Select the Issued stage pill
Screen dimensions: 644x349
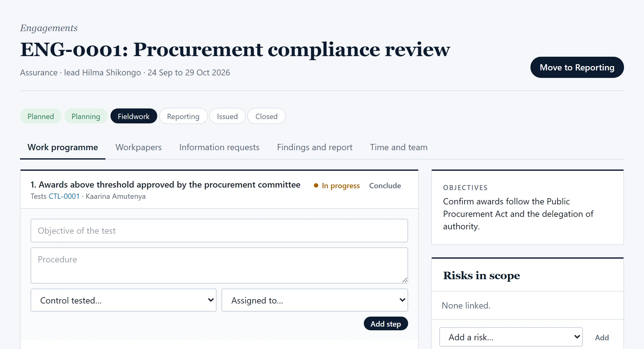(x=227, y=116)
